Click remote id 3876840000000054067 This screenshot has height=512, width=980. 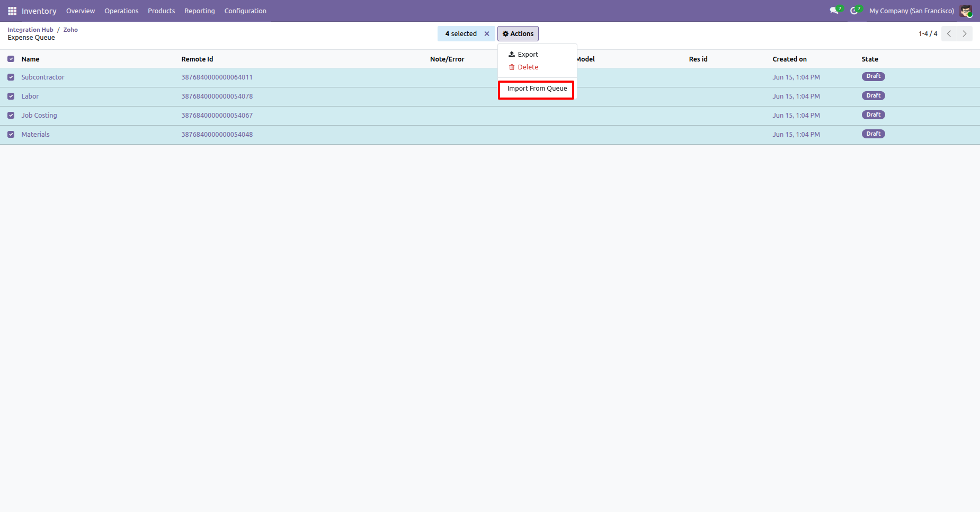[217, 116]
